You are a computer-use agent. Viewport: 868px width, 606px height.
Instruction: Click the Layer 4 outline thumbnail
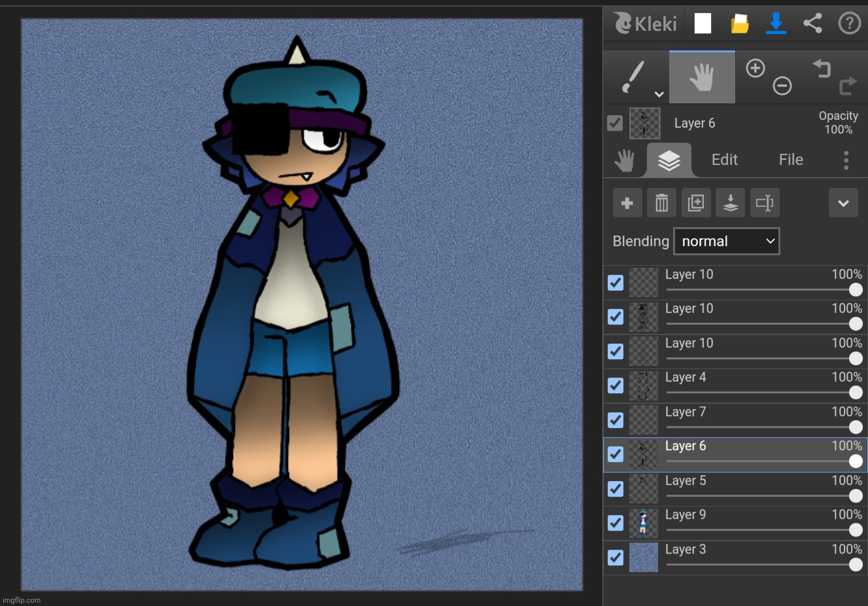[x=644, y=385]
